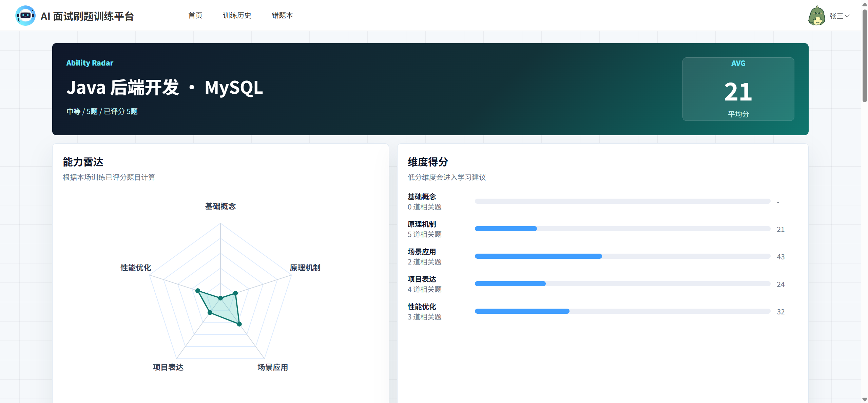The image size is (868, 403).
Task: Click the 5 道相关题 count text
Action: click(x=425, y=234)
